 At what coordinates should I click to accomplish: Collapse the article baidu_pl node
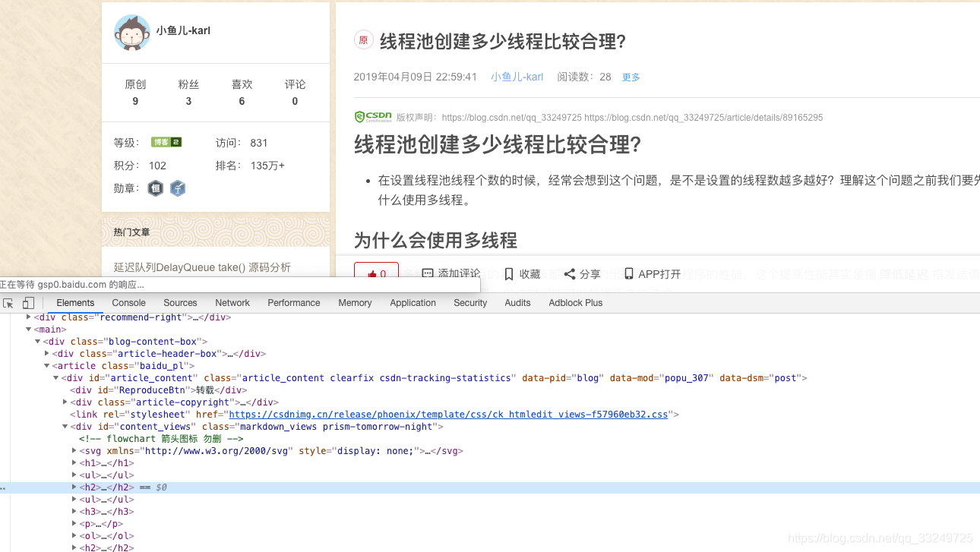click(47, 366)
